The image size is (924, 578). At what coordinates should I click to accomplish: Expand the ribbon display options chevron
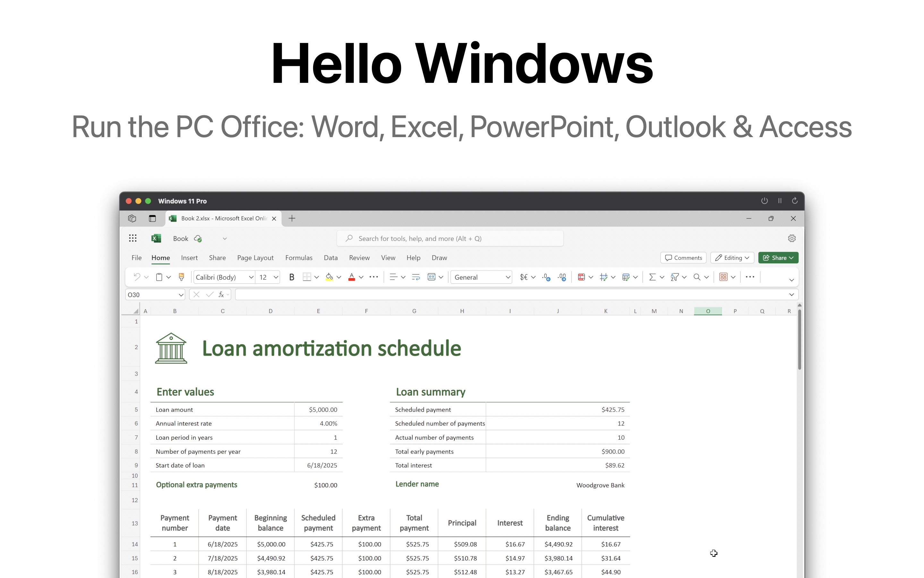(x=791, y=280)
